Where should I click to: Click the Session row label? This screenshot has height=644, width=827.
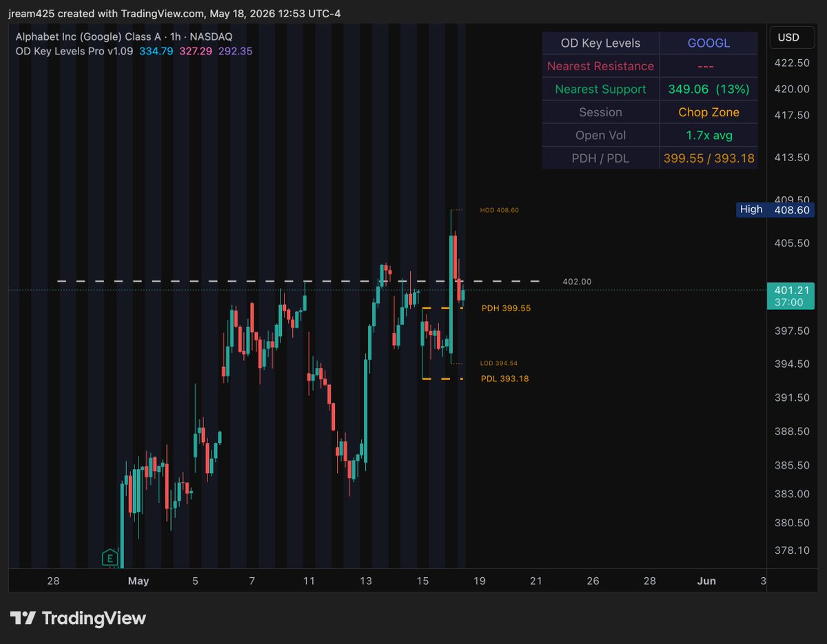[x=601, y=112]
